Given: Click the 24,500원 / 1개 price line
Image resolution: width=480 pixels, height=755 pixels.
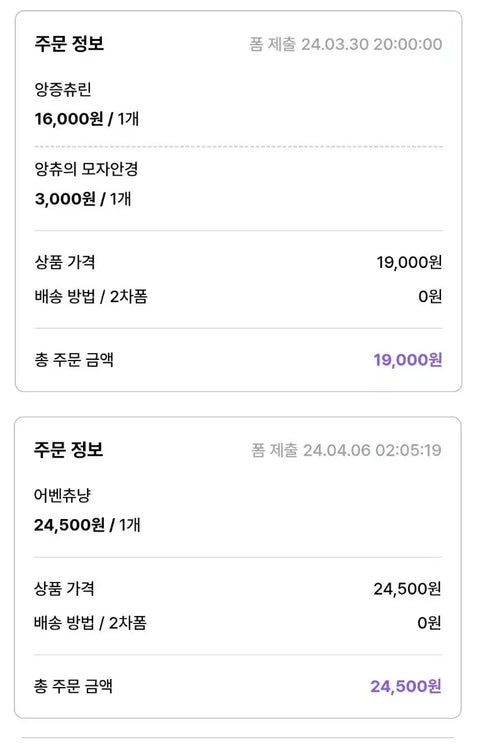Looking at the screenshot, I should point(87,525).
